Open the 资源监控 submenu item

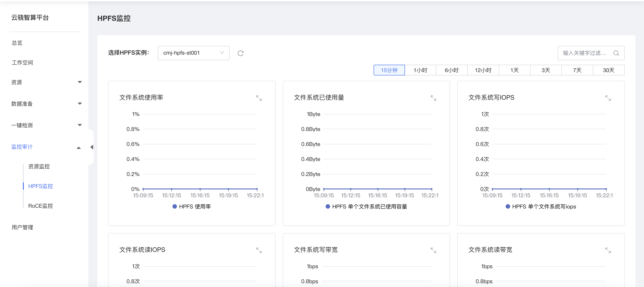click(39, 167)
